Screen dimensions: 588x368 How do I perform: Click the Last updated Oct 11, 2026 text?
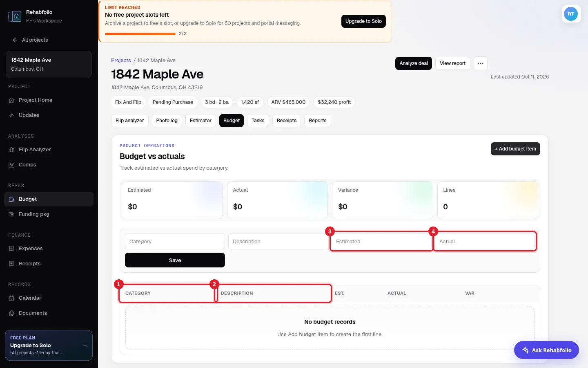coord(519,77)
